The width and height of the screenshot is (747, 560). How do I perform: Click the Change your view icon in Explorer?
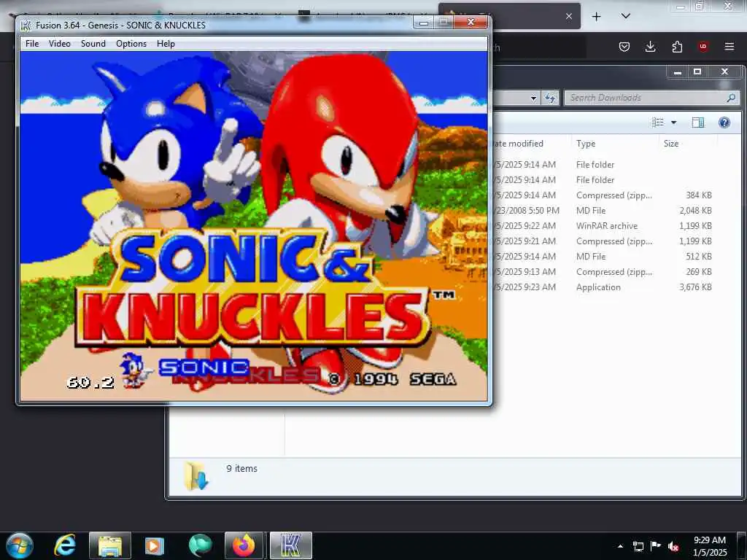pos(658,122)
